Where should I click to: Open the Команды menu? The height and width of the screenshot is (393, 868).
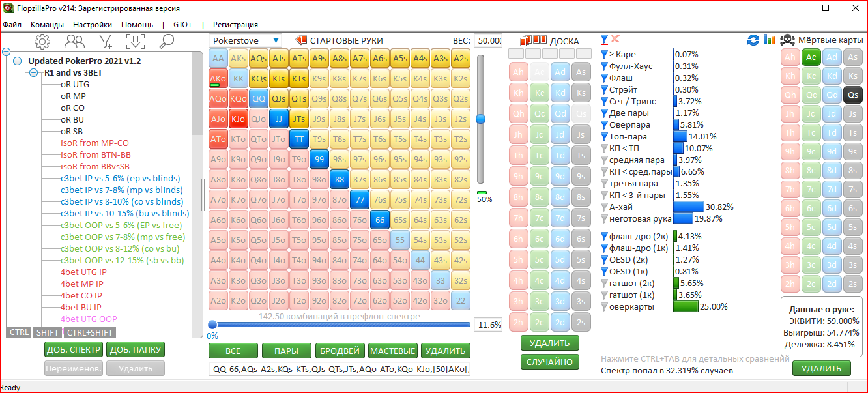pyautogui.click(x=47, y=25)
